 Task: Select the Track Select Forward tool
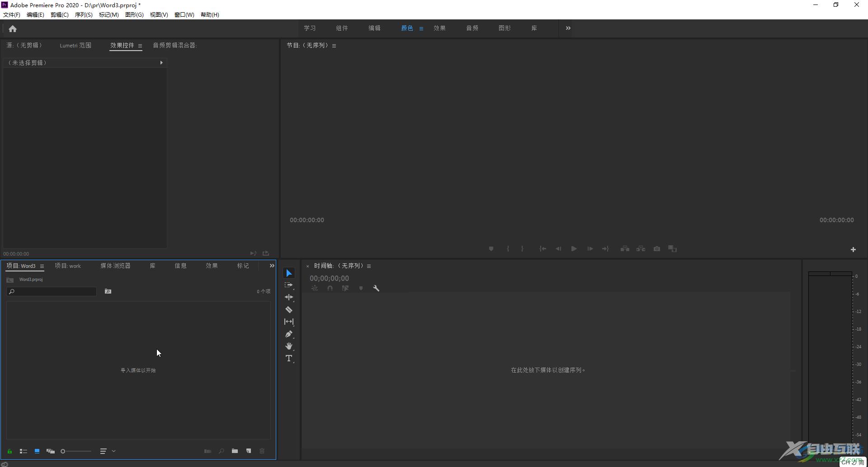(289, 285)
